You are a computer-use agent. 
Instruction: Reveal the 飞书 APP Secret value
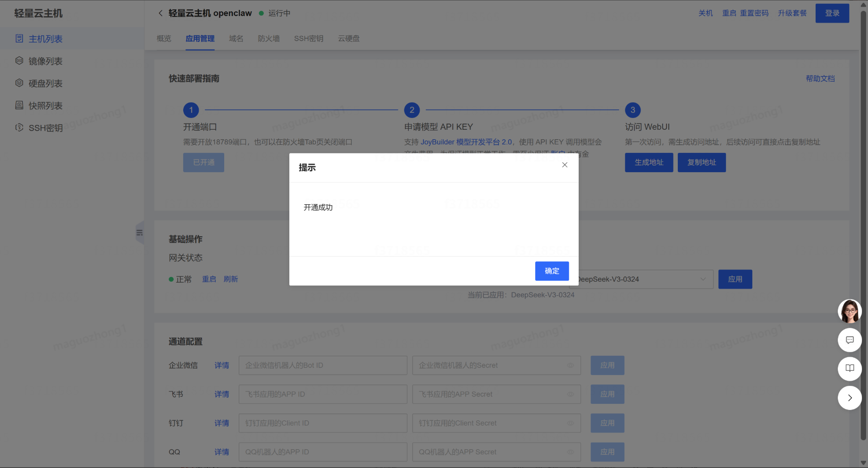point(571,394)
